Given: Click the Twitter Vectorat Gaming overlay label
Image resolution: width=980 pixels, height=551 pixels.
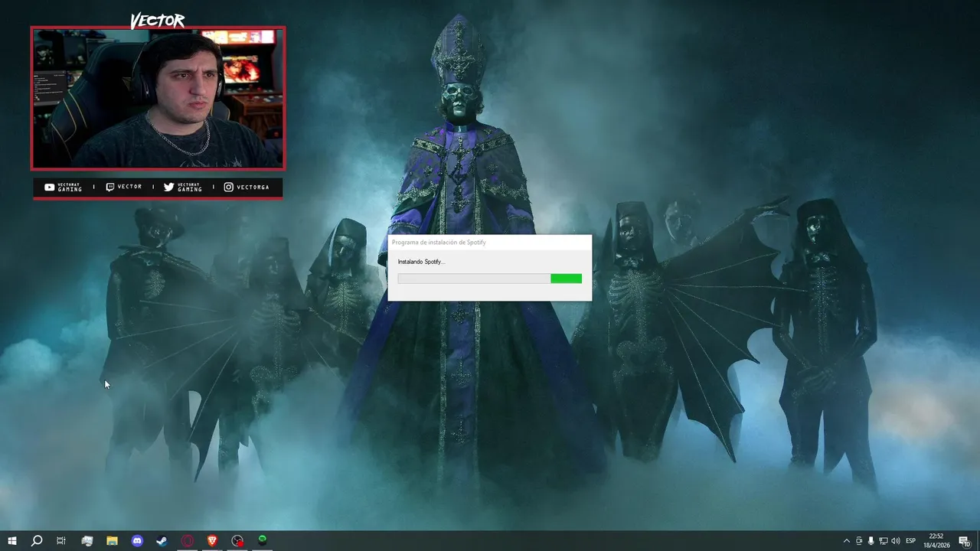Looking at the screenshot, I should [183, 187].
